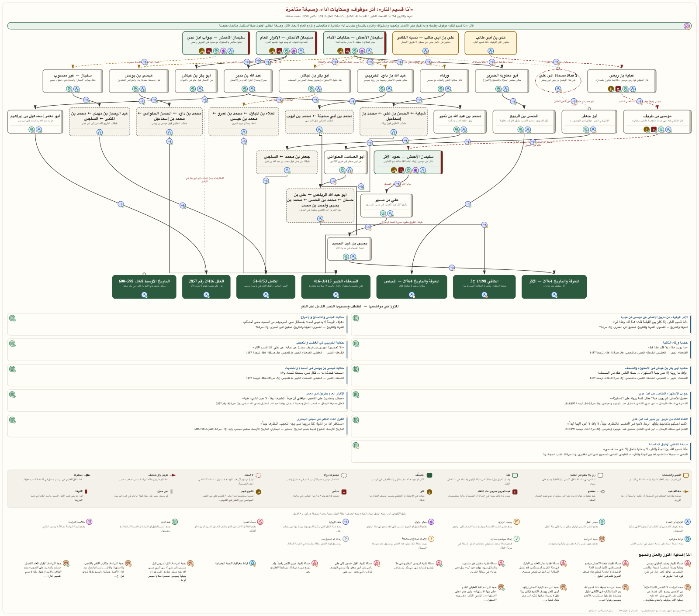Open narrator icon on علي بن مسهر card
699x616 pixels.
[390, 213]
